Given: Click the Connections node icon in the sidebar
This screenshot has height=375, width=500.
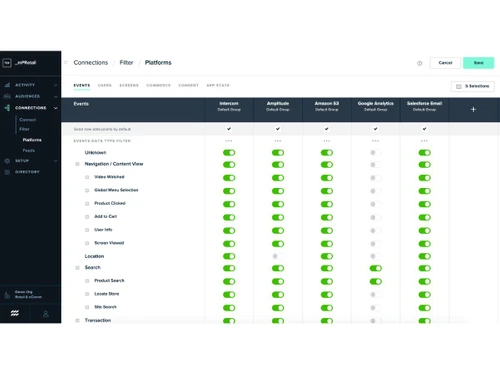Looking at the screenshot, I should pos(7,108).
